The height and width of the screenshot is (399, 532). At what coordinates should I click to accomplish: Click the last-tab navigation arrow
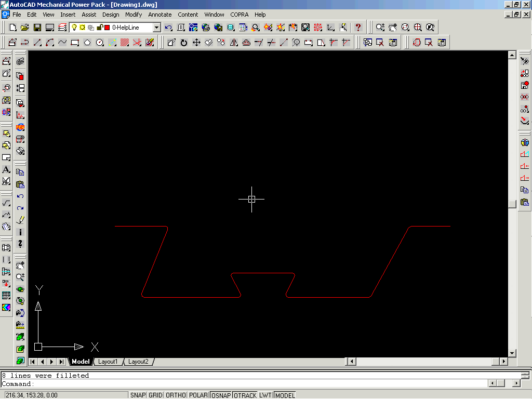pos(61,362)
